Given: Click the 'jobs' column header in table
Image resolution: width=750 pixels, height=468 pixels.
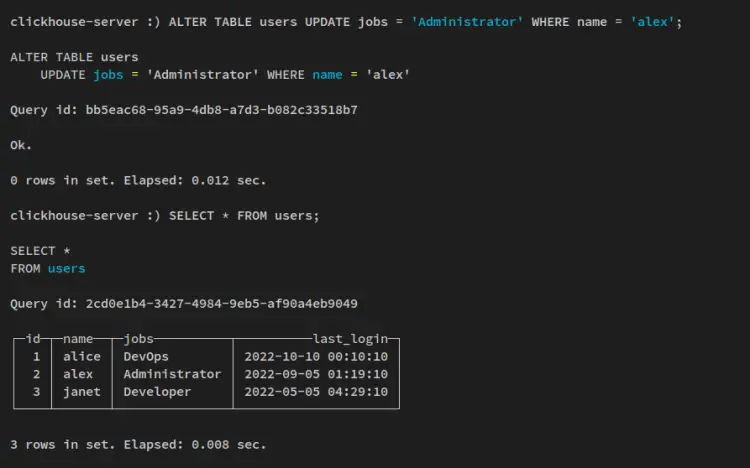Looking at the screenshot, I should click(137, 339).
